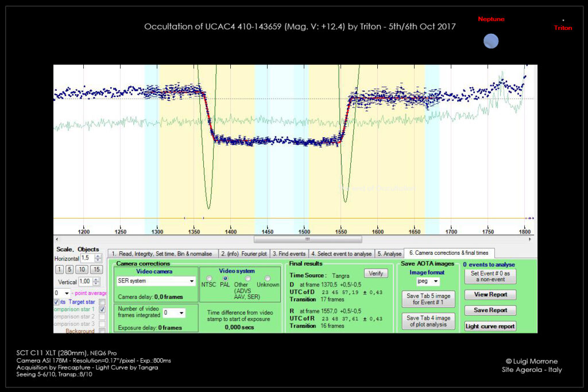The height and width of the screenshot is (392, 588).
Task: Toggle the Comparison star 1 checkbox
Action: pos(102,309)
